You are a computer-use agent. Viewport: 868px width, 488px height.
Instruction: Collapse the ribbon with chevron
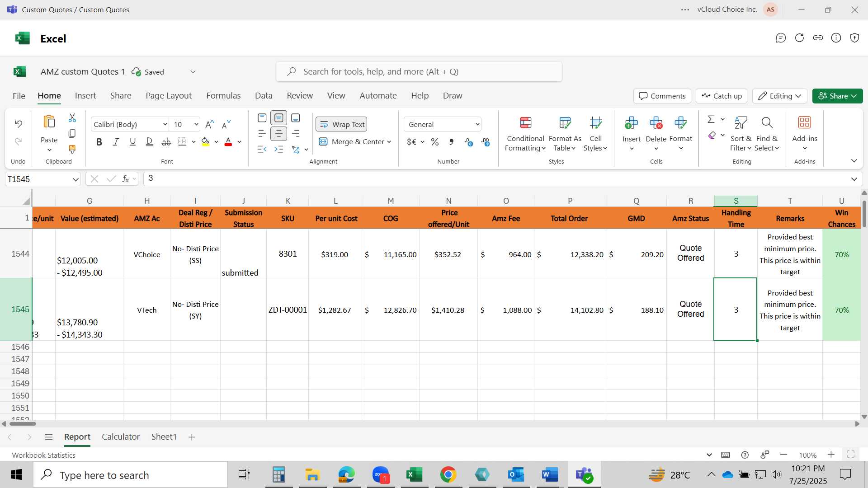tap(854, 161)
